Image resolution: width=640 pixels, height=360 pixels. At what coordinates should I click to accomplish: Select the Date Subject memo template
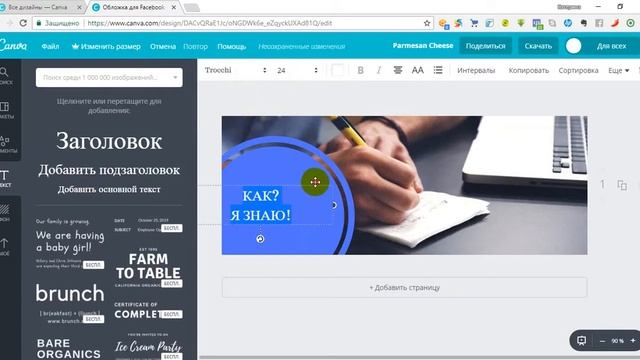pos(148,225)
